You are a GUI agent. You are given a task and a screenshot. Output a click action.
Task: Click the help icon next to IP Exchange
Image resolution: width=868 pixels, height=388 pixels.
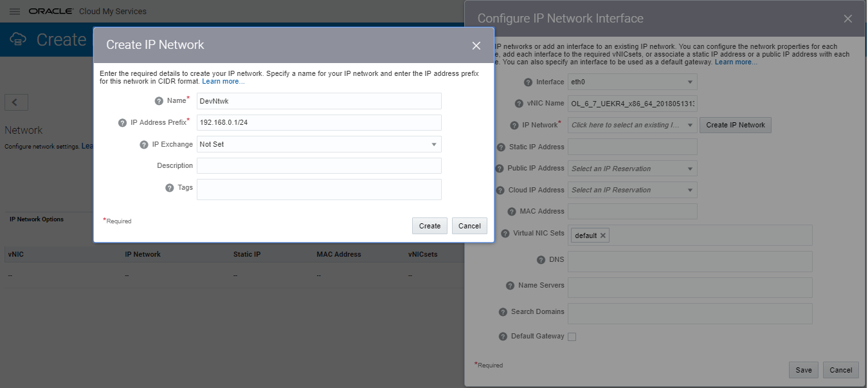[143, 143]
